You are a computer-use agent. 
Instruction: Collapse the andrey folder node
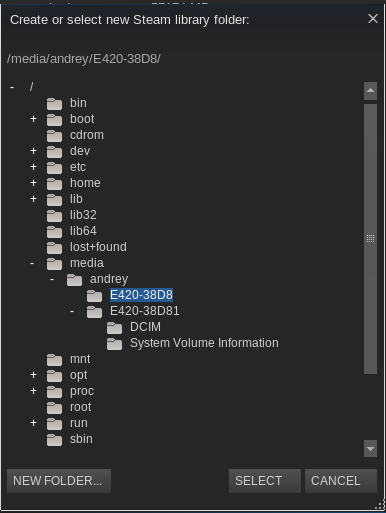pyautogui.click(x=52, y=279)
